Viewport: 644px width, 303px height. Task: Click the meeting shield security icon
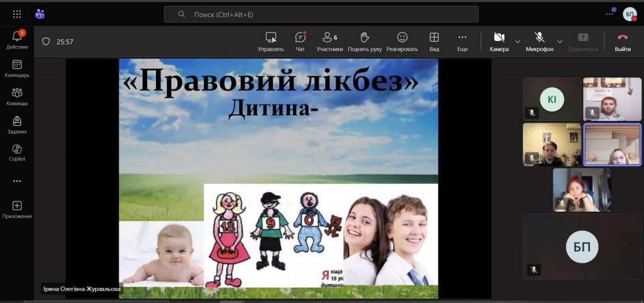tap(46, 42)
